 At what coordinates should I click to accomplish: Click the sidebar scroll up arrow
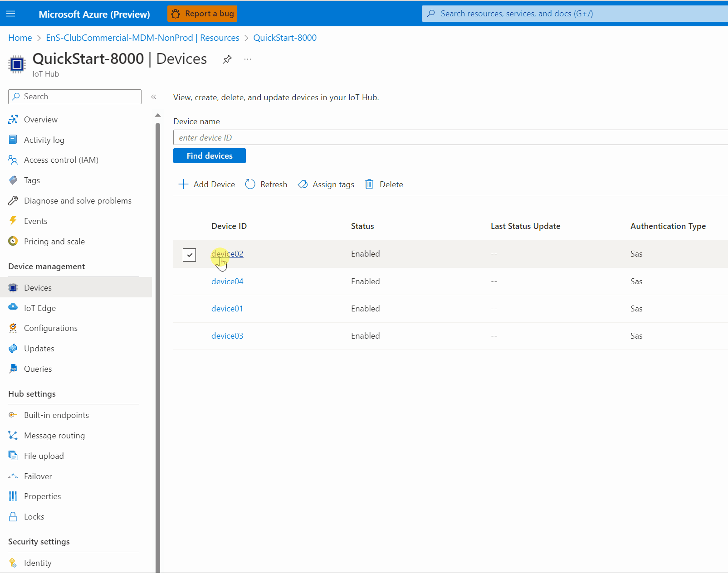point(158,115)
